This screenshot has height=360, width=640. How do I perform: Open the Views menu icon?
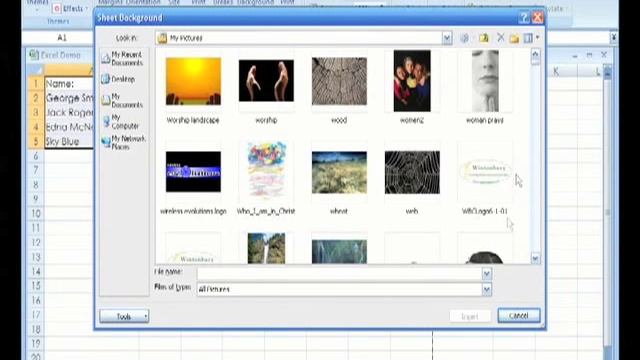(528, 38)
